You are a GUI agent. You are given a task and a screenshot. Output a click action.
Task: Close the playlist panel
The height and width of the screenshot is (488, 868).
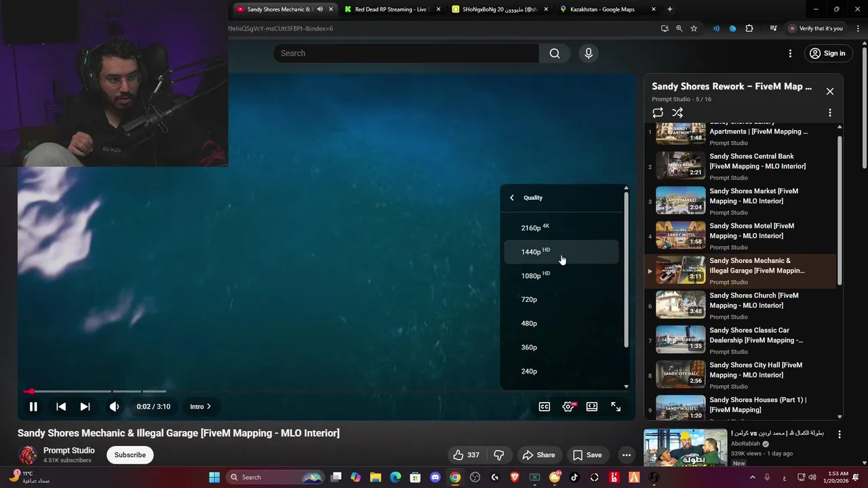click(829, 91)
